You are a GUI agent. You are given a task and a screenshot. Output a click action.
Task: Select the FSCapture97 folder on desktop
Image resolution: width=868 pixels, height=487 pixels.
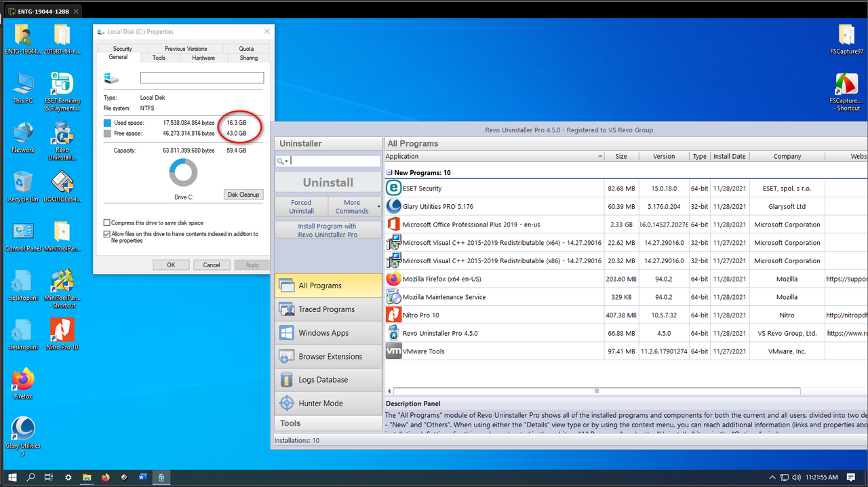click(x=846, y=39)
